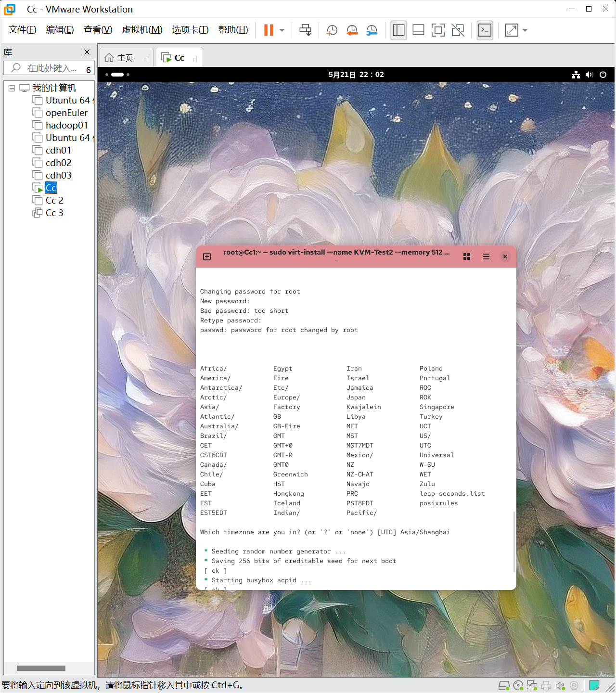Click the guest network status icon

coord(576,75)
